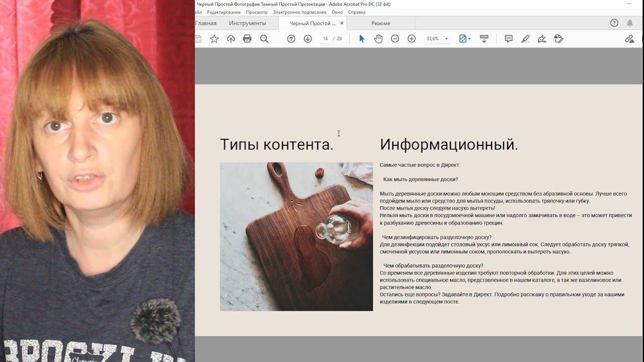The image size is (644, 362).
Task: Click 'Как мыть деревянные доски?' question
Action: pos(421,179)
